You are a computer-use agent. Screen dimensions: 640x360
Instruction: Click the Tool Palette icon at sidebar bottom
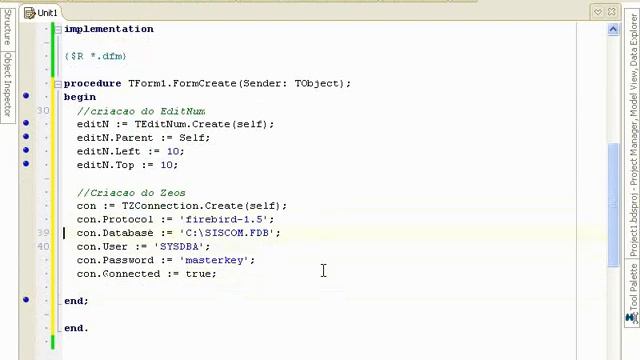coord(631,318)
